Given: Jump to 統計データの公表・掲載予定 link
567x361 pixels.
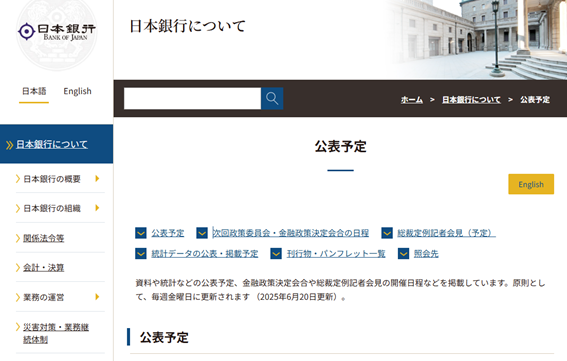Looking at the screenshot, I should point(205,254).
